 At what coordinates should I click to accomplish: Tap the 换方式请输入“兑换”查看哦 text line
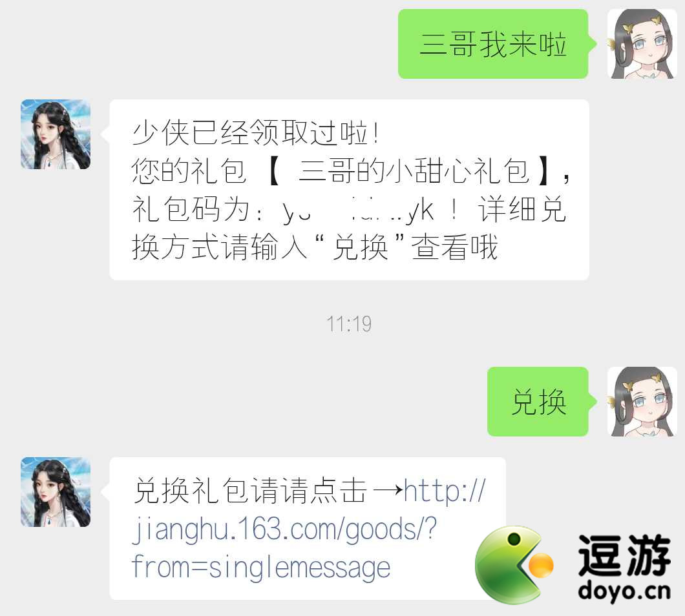coord(315,247)
